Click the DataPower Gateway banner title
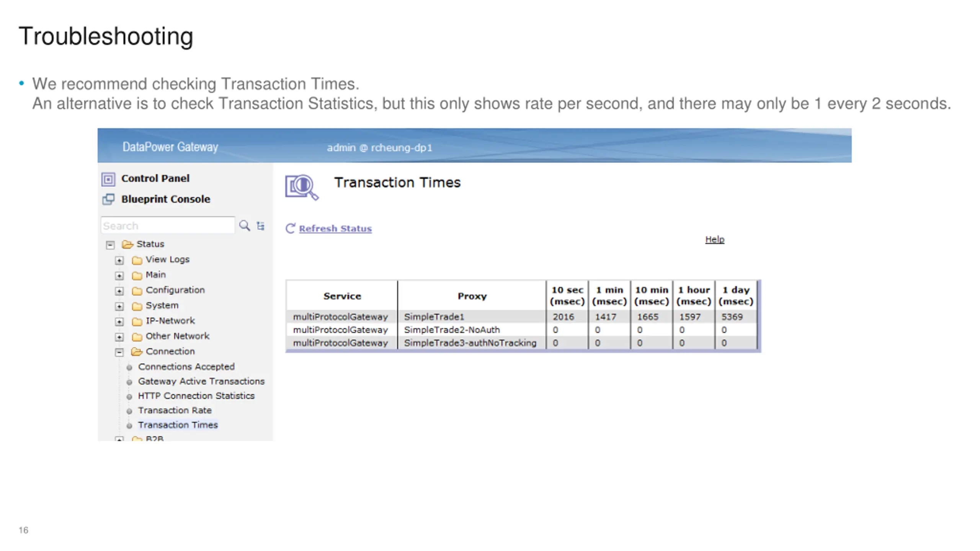Screen dimensions: 980x551 (170, 147)
